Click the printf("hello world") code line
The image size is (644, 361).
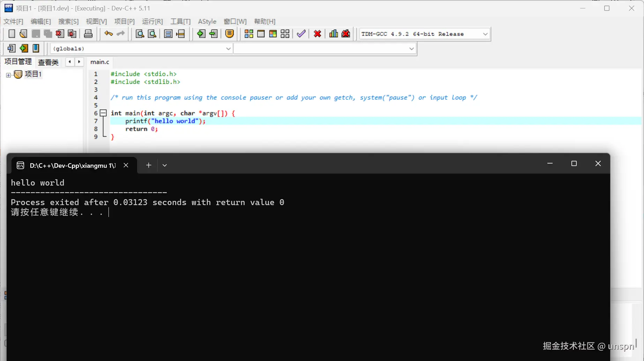click(x=165, y=121)
